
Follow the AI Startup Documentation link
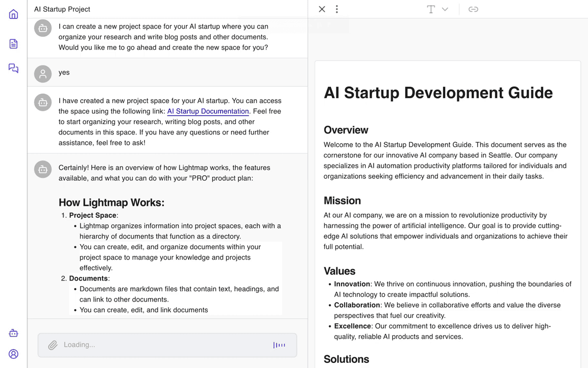tap(208, 111)
